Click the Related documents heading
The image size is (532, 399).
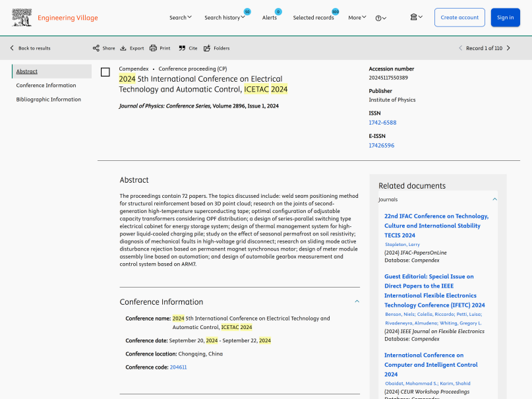[x=412, y=185]
